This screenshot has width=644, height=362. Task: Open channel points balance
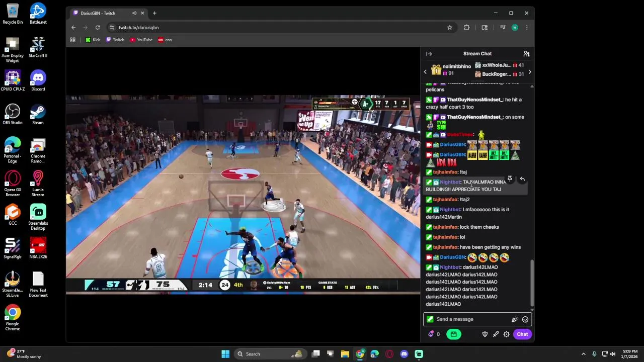pos(434,334)
